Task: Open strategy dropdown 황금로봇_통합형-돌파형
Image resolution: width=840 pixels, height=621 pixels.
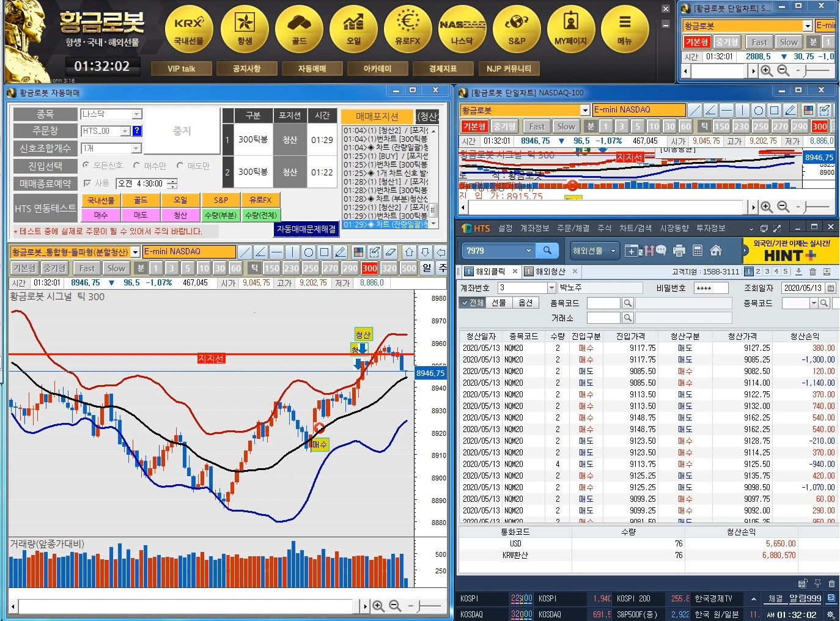Action: pos(135,252)
